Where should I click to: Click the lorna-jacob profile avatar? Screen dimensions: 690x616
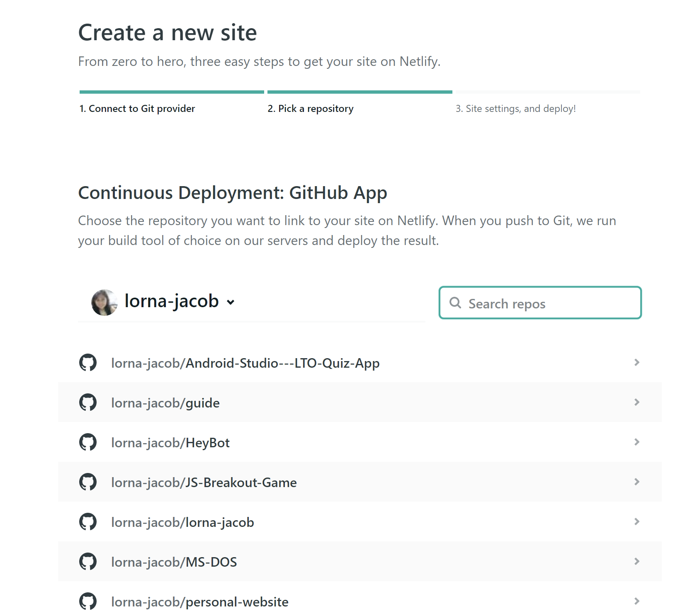tap(104, 303)
